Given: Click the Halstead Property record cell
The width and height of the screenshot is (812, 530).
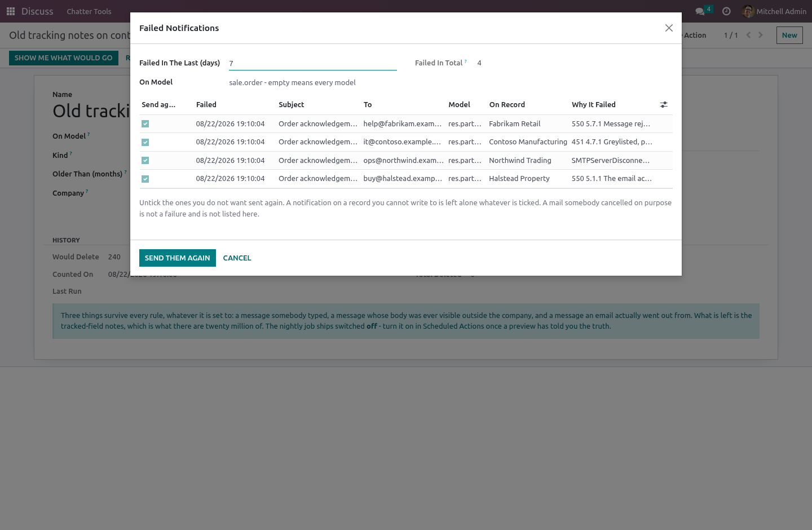Looking at the screenshot, I should (x=519, y=179).
